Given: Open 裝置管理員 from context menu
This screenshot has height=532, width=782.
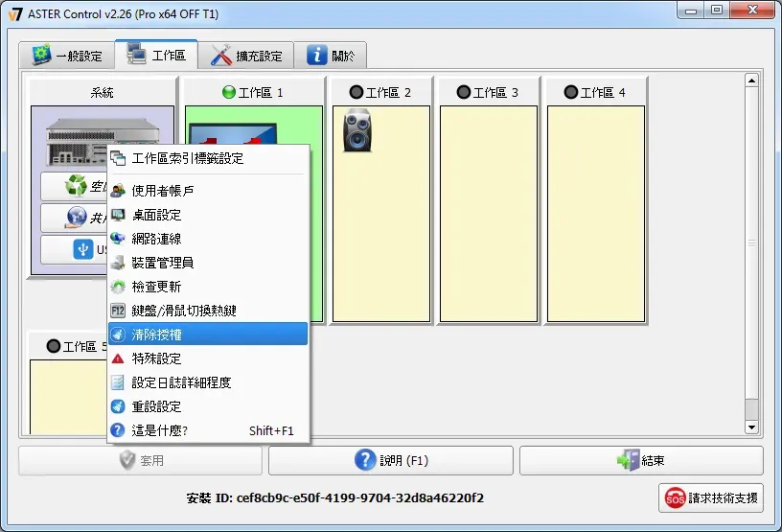Looking at the screenshot, I should point(208,263).
